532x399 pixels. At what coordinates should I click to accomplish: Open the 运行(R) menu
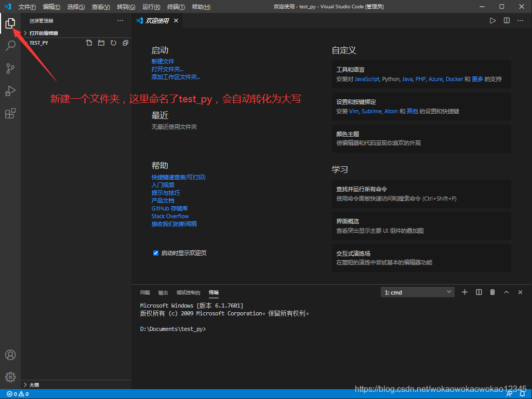click(151, 7)
